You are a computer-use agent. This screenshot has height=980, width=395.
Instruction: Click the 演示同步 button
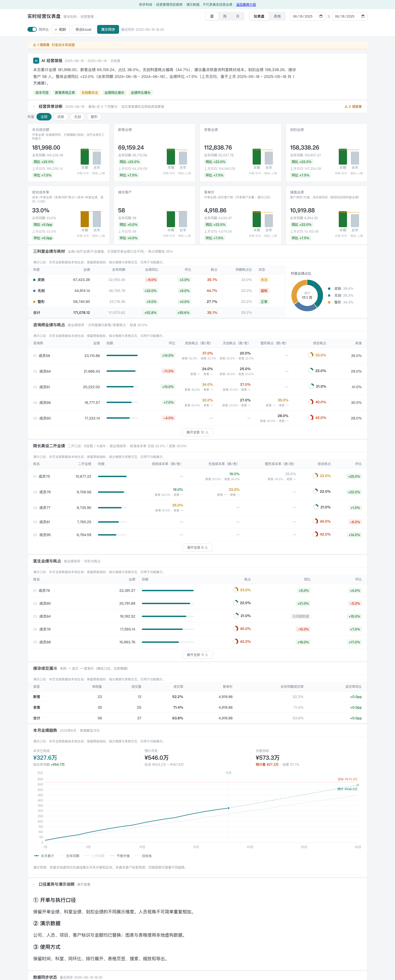tap(108, 29)
